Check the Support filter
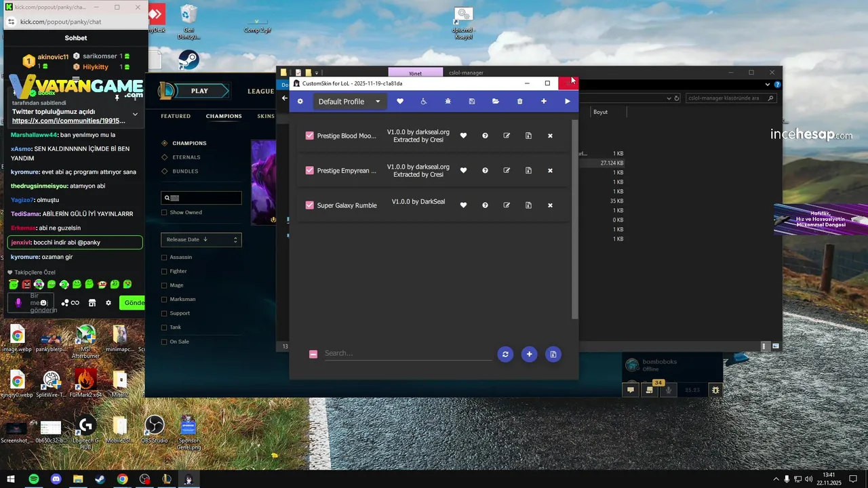This screenshot has width=868, height=488. 164,313
